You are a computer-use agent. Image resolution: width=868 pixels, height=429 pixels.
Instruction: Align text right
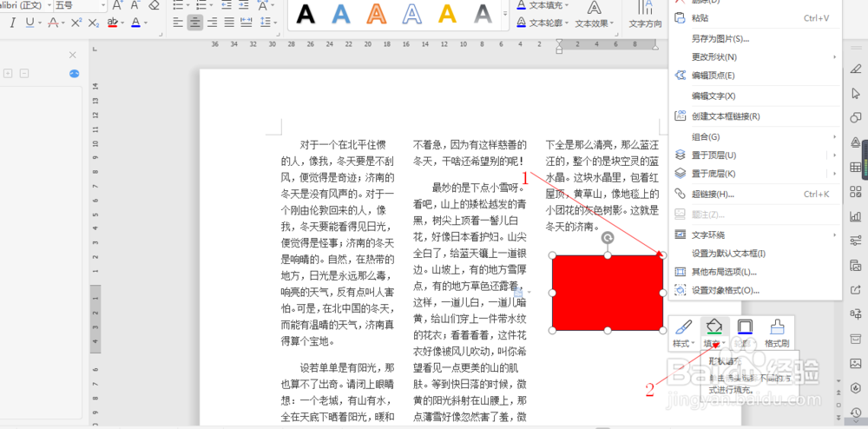coord(212,23)
